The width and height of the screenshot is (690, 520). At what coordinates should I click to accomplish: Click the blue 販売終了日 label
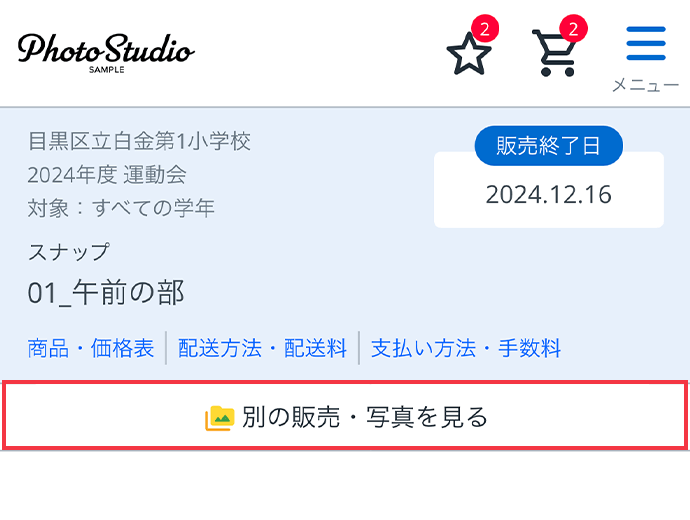point(549,146)
